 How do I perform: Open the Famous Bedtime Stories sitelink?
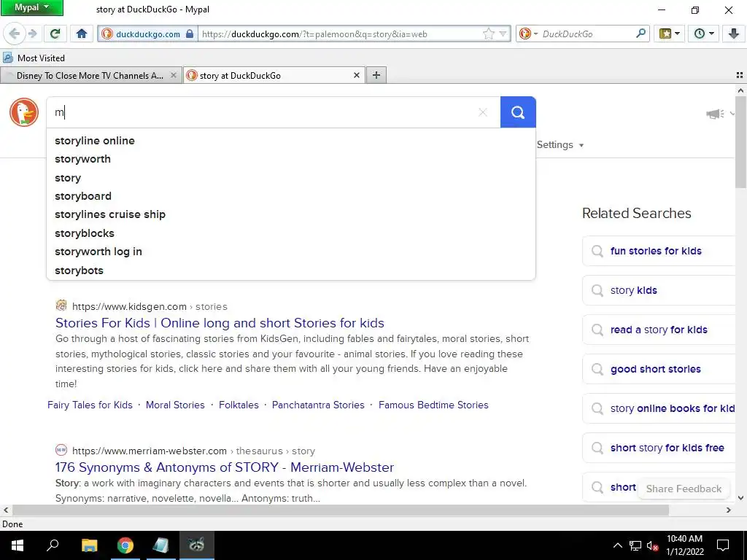(433, 405)
